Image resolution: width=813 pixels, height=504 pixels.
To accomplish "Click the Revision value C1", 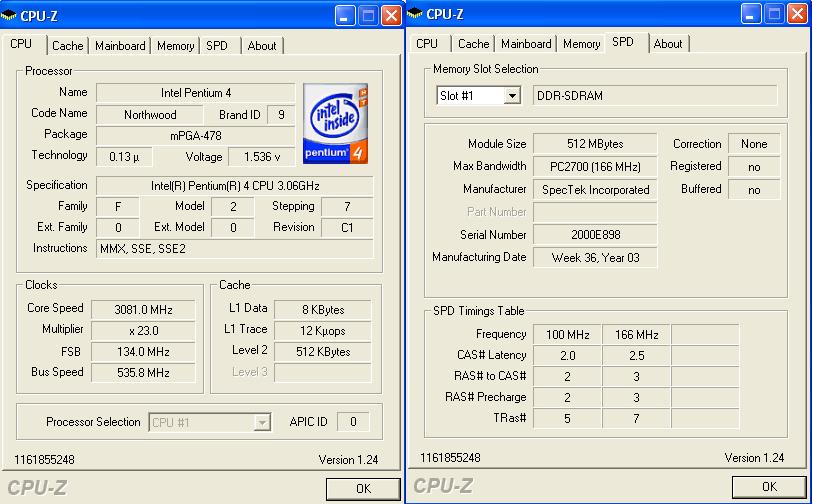I will [347, 228].
